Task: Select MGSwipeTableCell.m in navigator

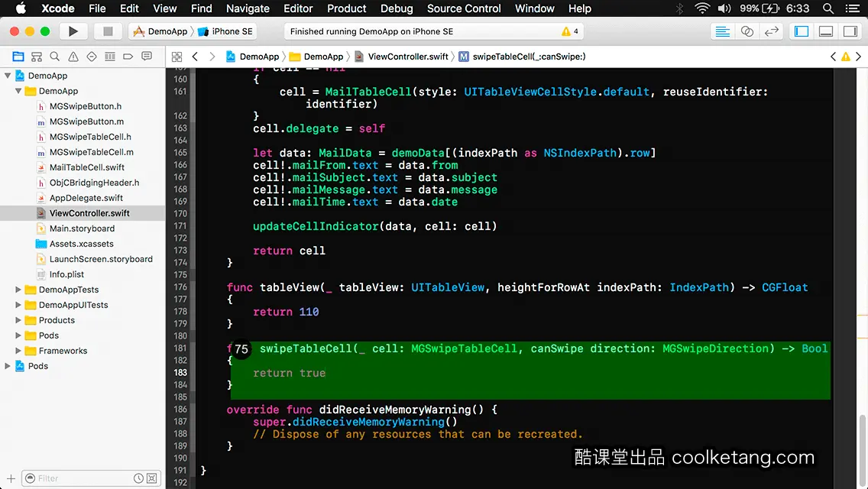Action: 92,152
